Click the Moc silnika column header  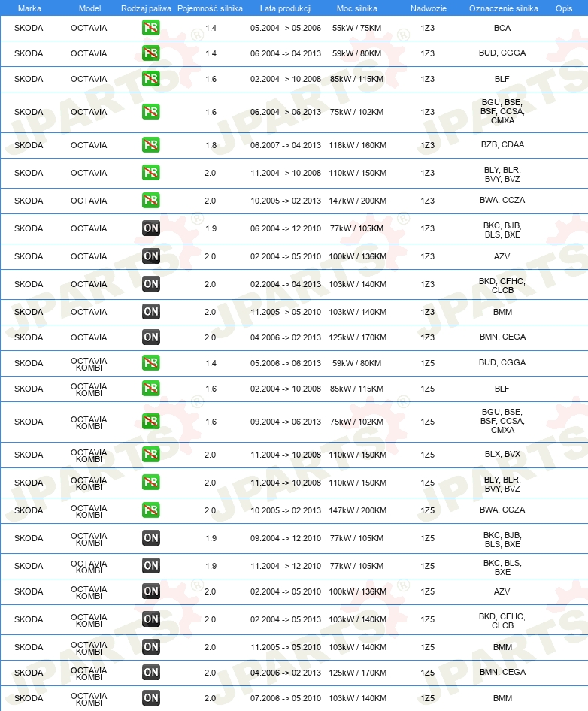[x=357, y=8]
